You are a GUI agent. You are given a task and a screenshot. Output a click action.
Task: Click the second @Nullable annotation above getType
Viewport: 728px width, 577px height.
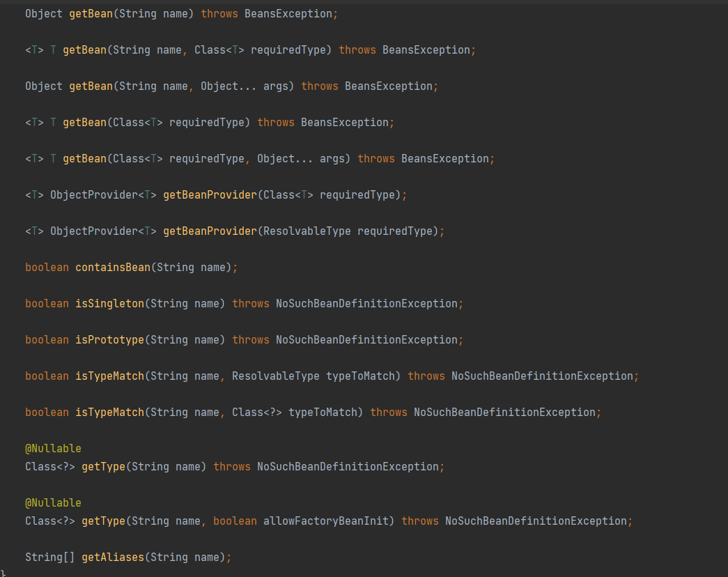tap(53, 503)
